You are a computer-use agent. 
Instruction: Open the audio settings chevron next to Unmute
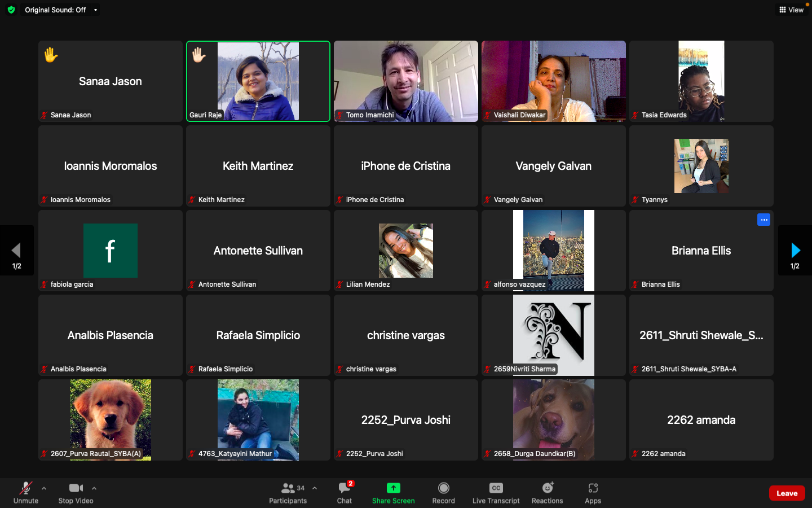click(44, 489)
